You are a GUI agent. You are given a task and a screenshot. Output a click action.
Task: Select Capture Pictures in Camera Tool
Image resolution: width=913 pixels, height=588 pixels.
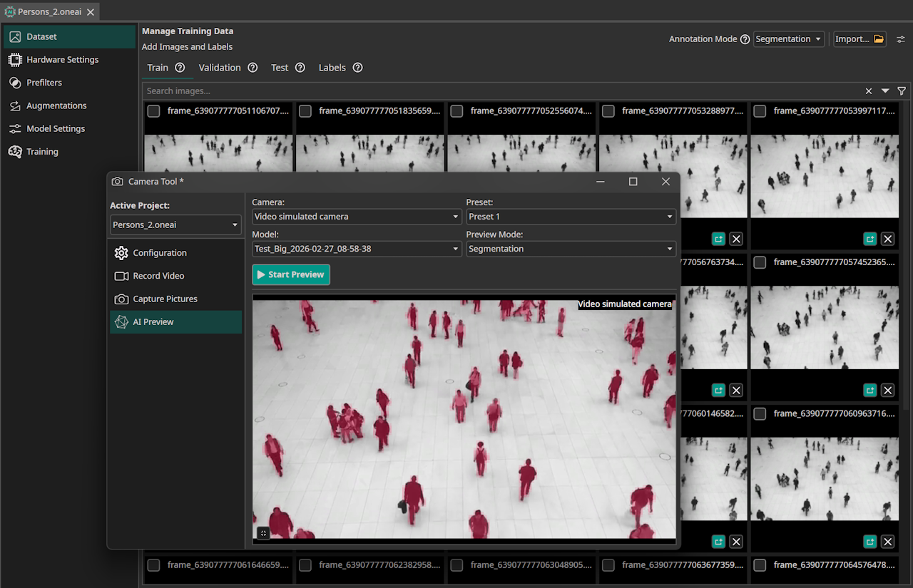pos(165,299)
